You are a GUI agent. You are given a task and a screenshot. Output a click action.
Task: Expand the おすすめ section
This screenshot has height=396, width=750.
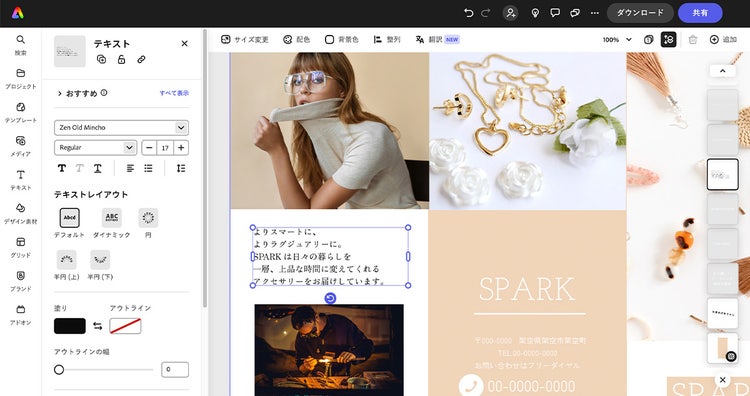77,93
